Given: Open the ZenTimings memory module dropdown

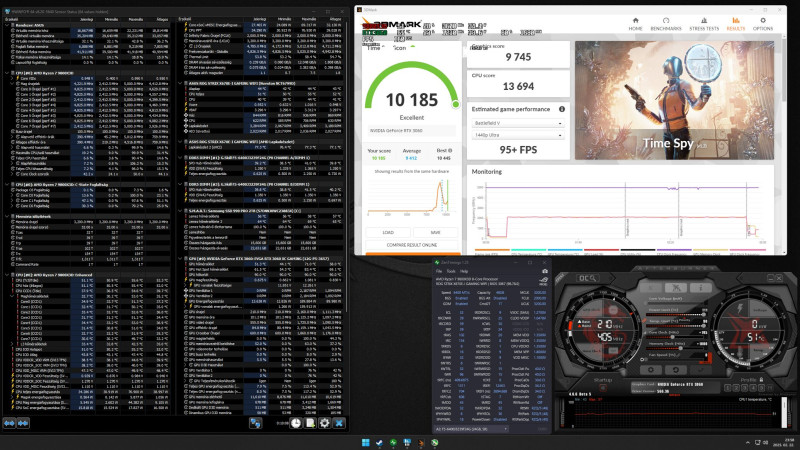Looking at the screenshot, I should [472, 429].
